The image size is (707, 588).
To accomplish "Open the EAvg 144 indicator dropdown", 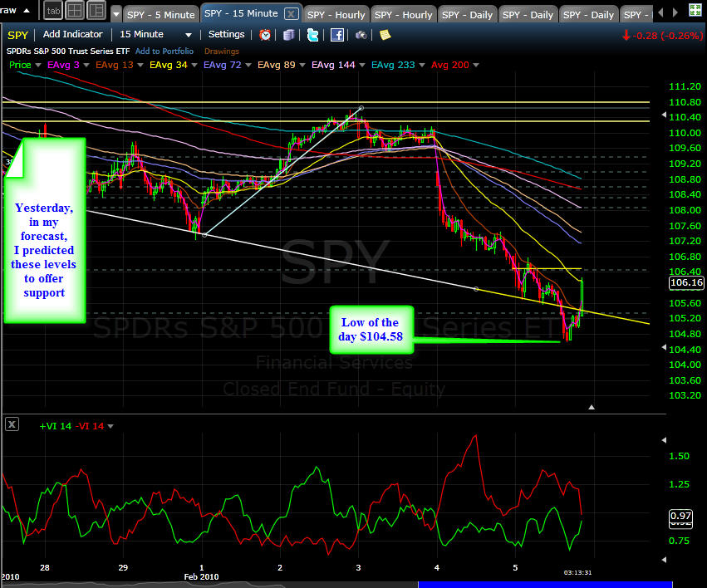I will (x=361, y=66).
